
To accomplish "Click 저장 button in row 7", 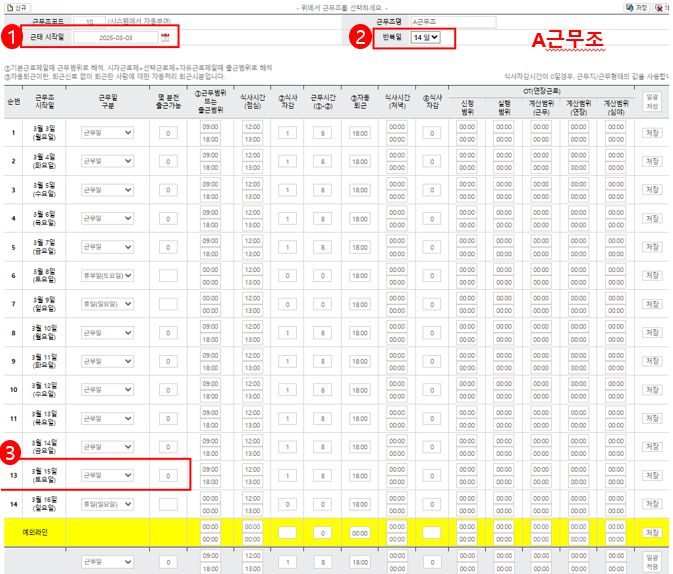I will 651,304.
